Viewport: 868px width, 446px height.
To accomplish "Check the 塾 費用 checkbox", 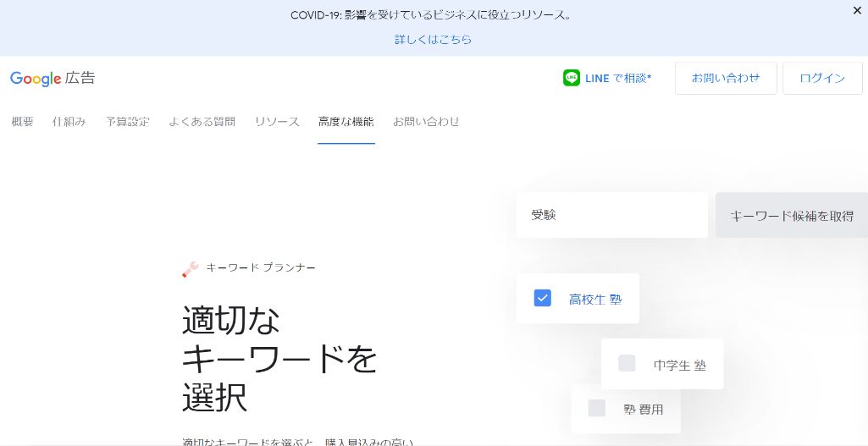I will click(x=597, y=409).
